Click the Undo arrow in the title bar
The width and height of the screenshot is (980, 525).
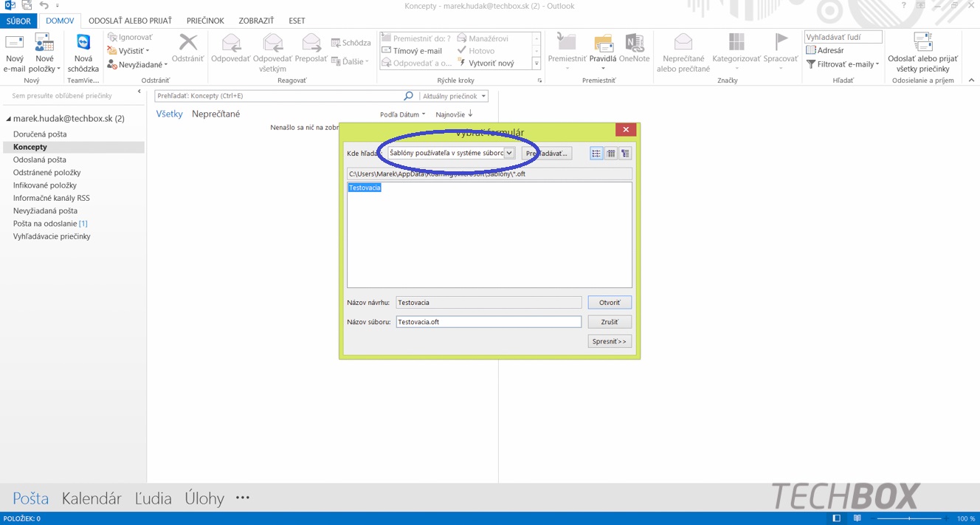(x=44, y=6)
